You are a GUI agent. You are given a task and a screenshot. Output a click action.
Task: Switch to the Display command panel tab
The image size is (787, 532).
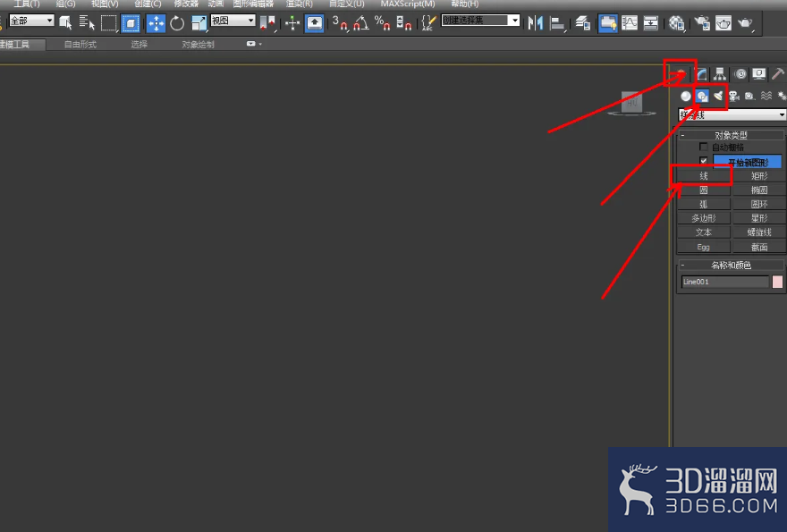click(759, 74)
